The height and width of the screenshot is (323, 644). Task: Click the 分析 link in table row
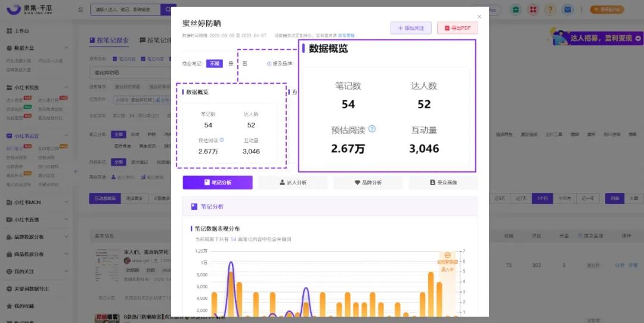(x=620, y=266)
